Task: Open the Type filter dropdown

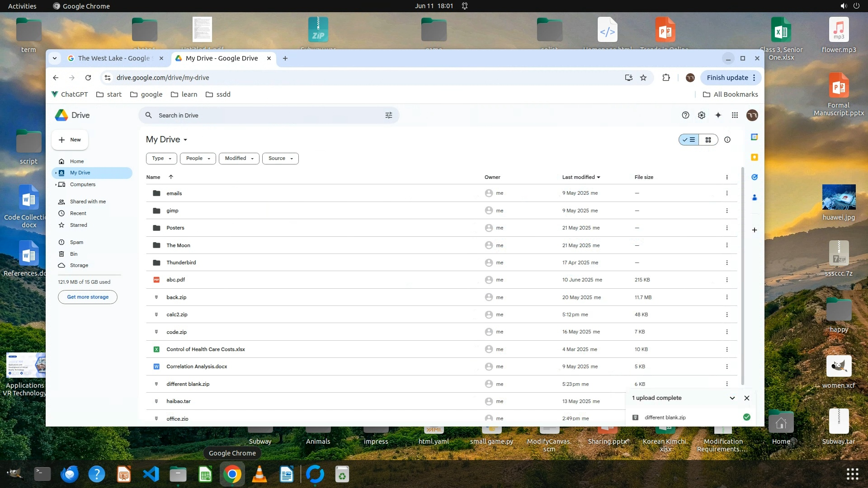Action: coord(161,158)
